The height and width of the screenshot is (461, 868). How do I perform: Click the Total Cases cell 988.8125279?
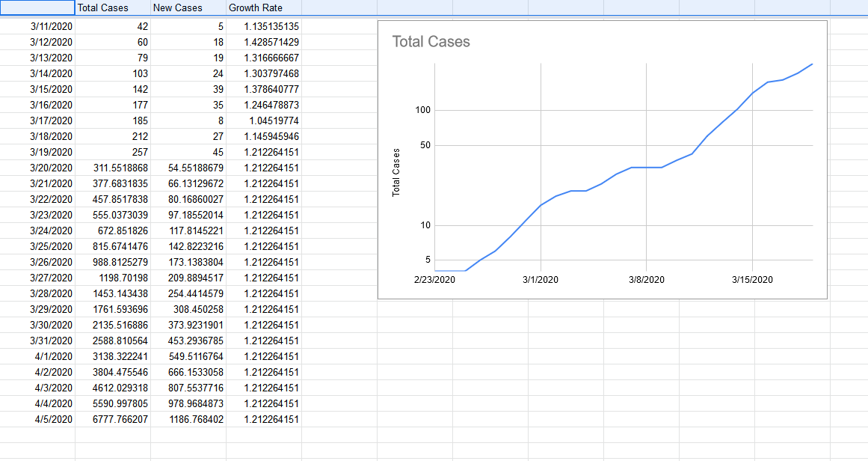(x=113, y=261)
